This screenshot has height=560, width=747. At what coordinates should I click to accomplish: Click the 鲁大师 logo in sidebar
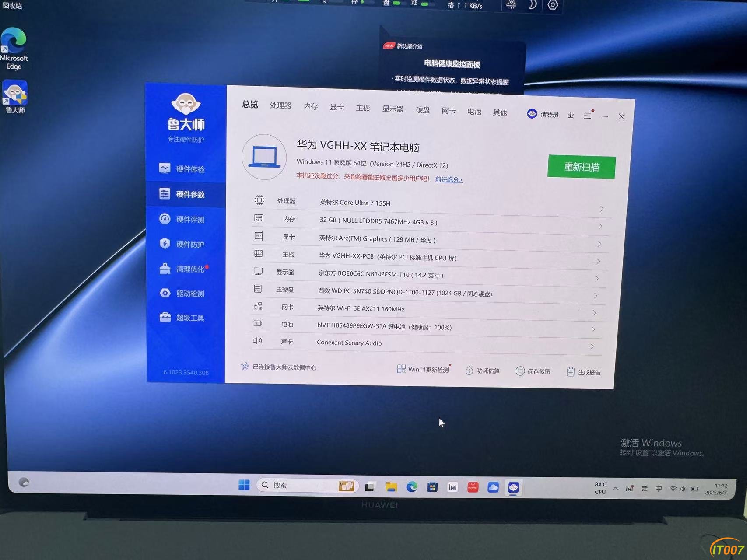tap(186, 112)
